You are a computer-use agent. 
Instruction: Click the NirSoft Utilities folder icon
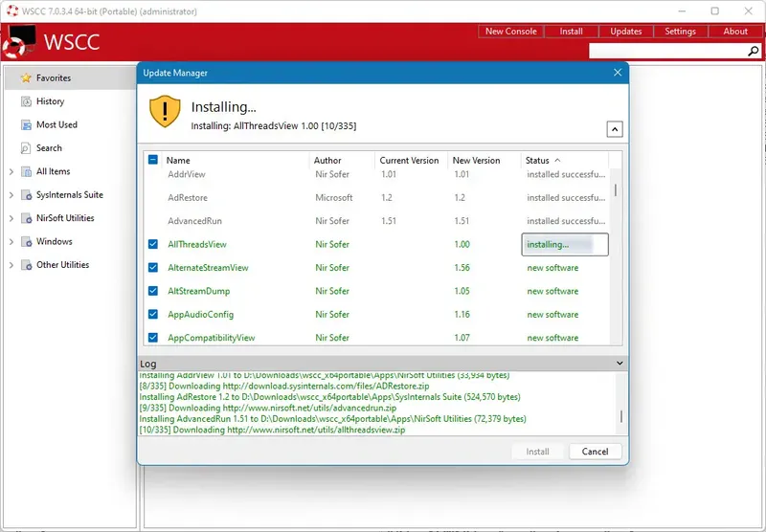pyautogui.click(x=27, y=218)
